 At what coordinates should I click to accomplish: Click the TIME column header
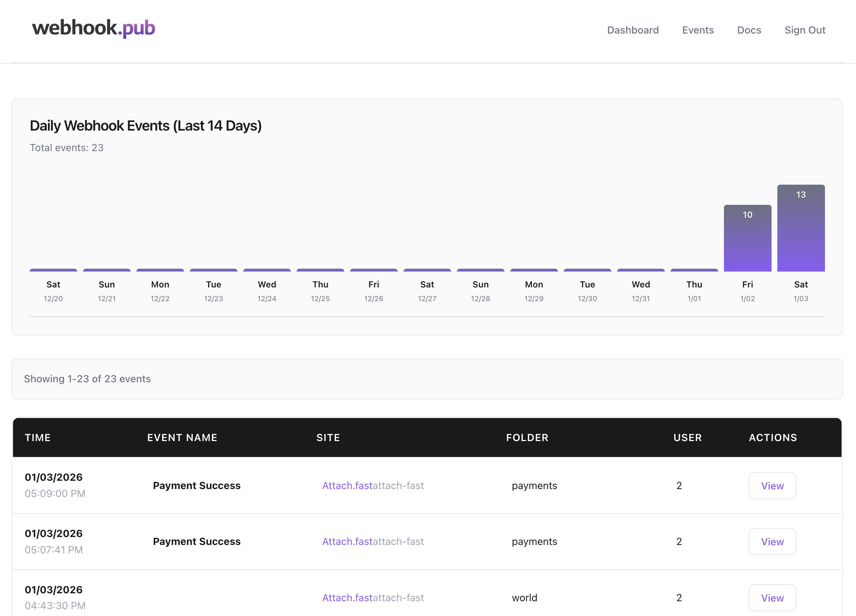[38, 437]
